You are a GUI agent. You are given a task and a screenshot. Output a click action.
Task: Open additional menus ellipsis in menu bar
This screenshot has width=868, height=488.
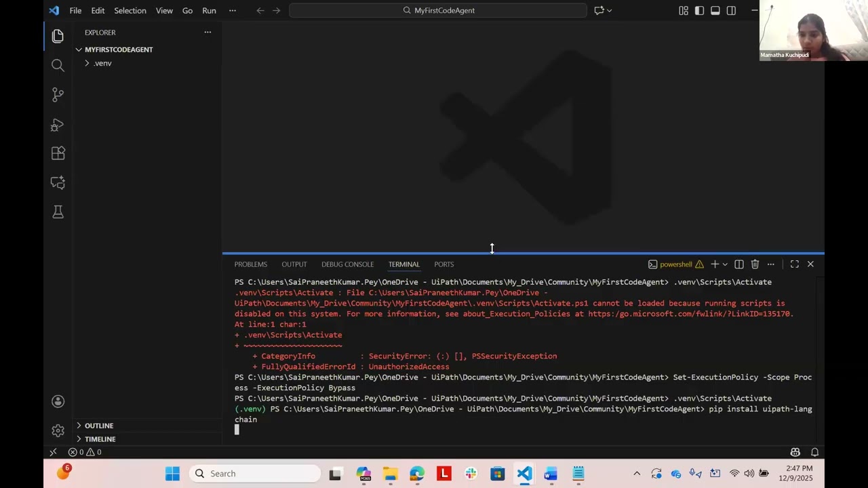(233, 10)
